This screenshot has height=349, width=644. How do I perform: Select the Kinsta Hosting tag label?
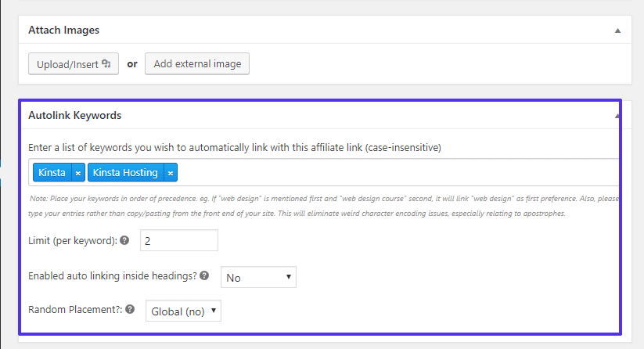[126, 173]
